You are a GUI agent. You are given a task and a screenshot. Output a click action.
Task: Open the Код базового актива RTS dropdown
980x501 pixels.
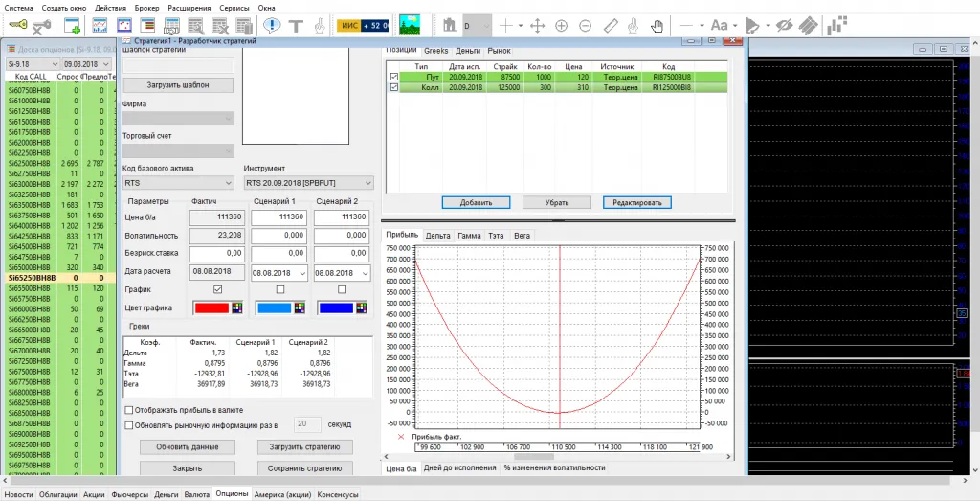pos(226,183)
